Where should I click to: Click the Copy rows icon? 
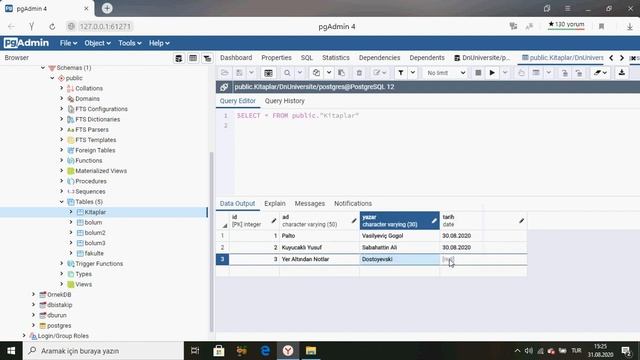click(316, 73)
